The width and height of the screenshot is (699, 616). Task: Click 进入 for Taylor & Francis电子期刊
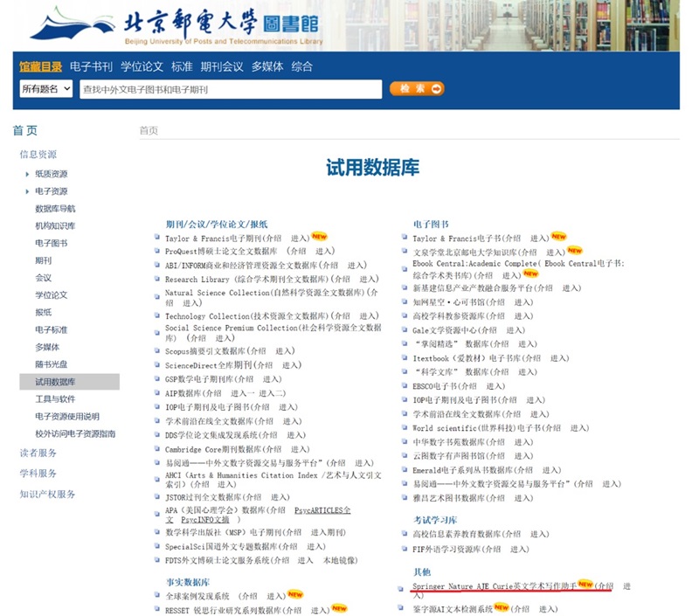tap(299, 239)
